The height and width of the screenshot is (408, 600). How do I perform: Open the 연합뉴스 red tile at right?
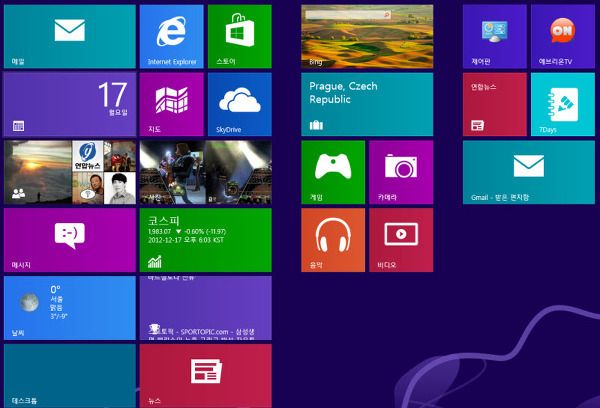pos(494,104)
